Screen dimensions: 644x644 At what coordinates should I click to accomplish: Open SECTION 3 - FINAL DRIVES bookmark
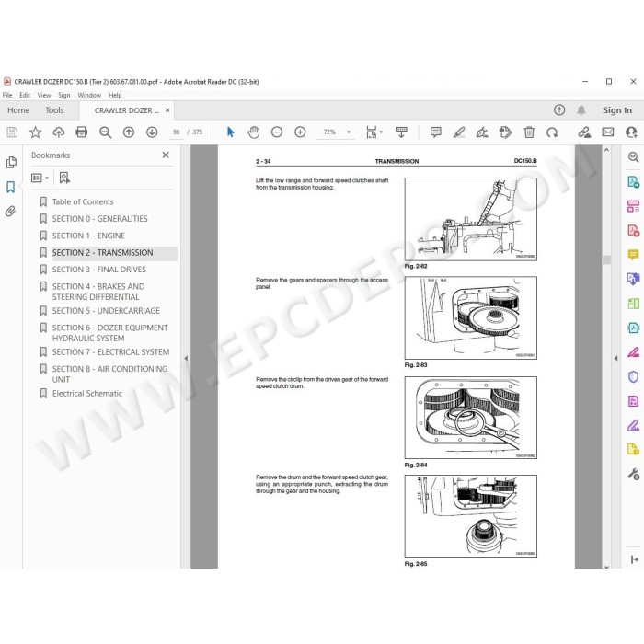(99, 270)
